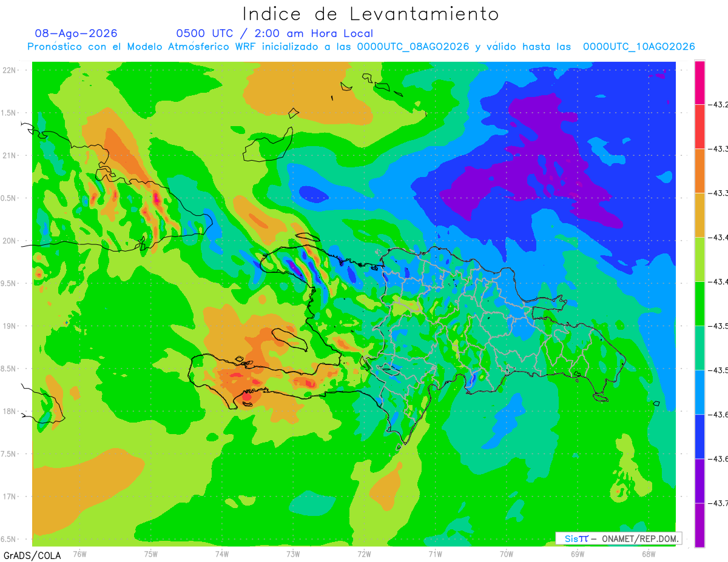Click the '74W' longitude label
This screenshot has height=562, width=728.
[222, 554]
